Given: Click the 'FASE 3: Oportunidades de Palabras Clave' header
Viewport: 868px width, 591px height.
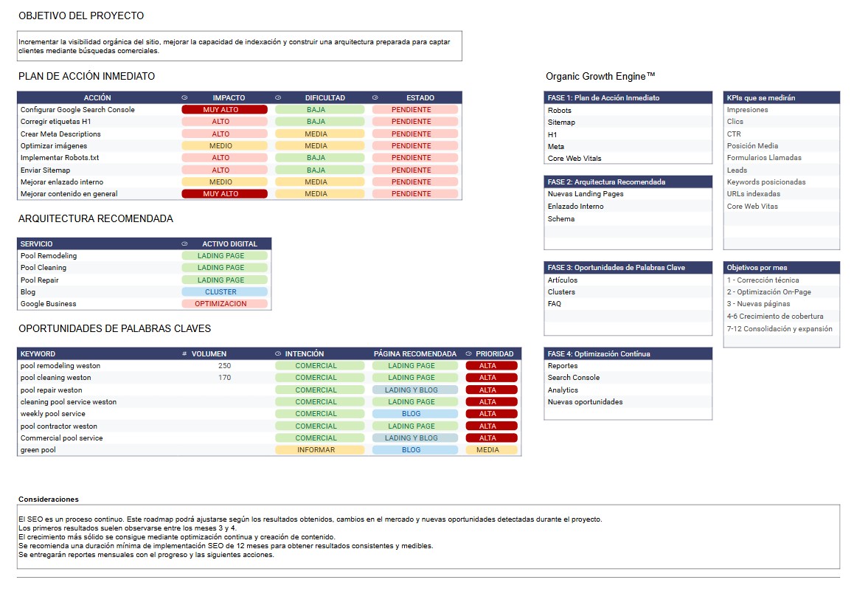Looking at the screenshot, I should 628,268.
